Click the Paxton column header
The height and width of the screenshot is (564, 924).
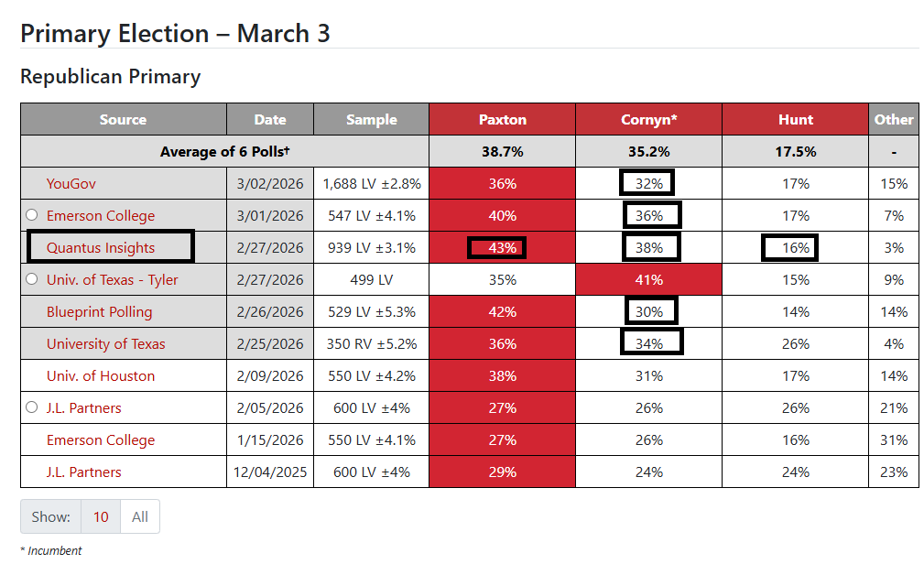502,120
